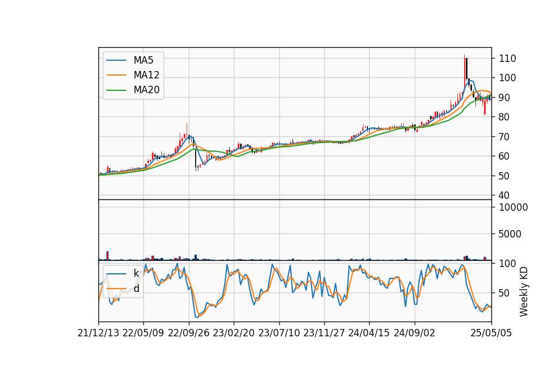Click the 23/11/27 date label

click(x=324, y=333)
